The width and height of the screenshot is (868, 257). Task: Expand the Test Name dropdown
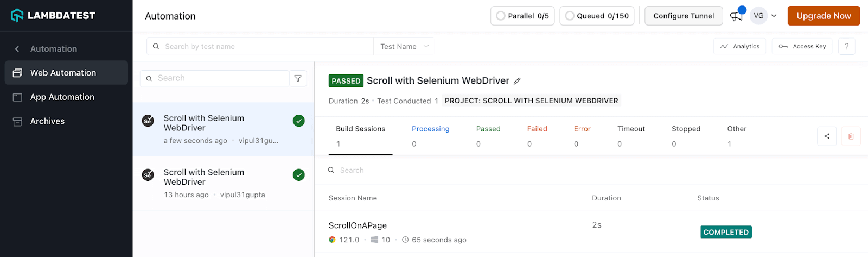[x=404, y=47]
